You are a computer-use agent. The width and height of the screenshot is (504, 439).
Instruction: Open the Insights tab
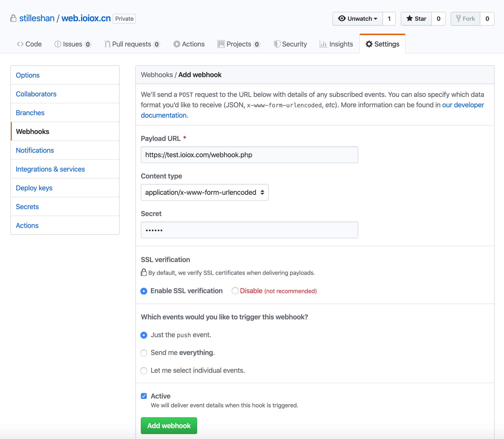[336, 44]
